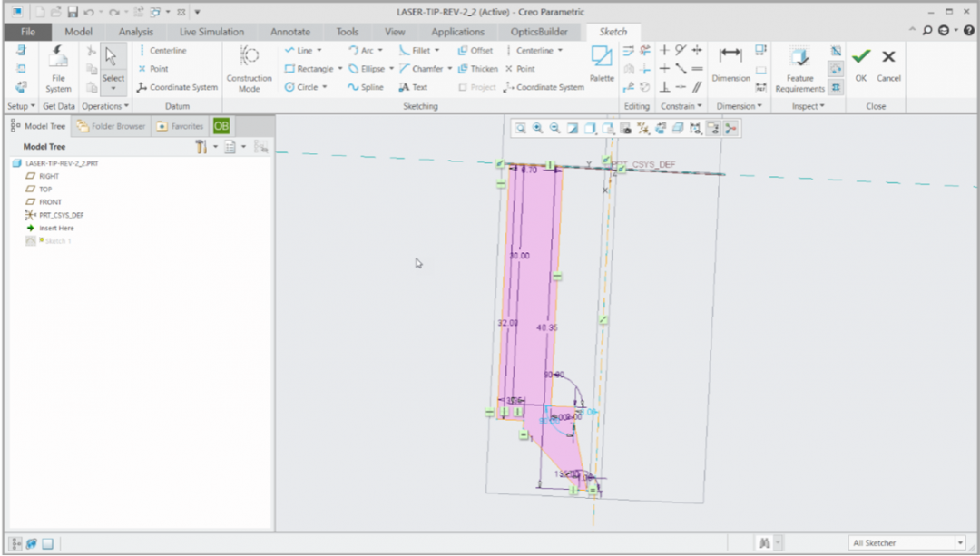
Task: Toggle Refit view in graphics toolbar
Action: pyautogui.click(x=521, y=129)
